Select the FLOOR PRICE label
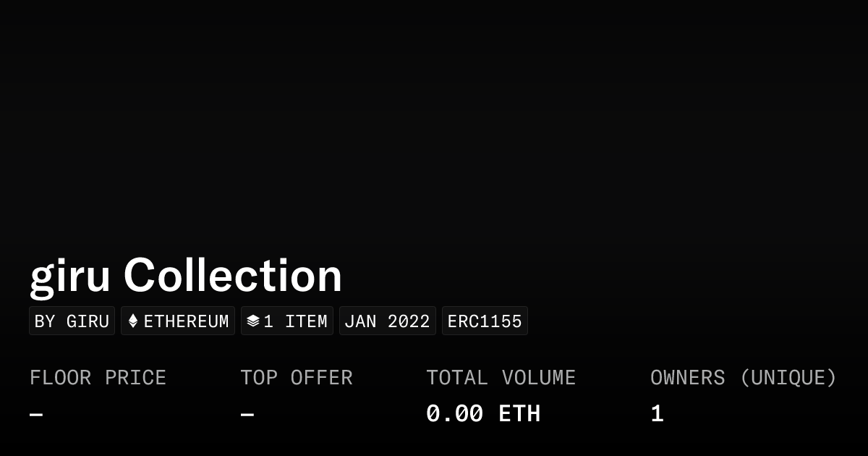Screen dimensions: 868x456 98,378
